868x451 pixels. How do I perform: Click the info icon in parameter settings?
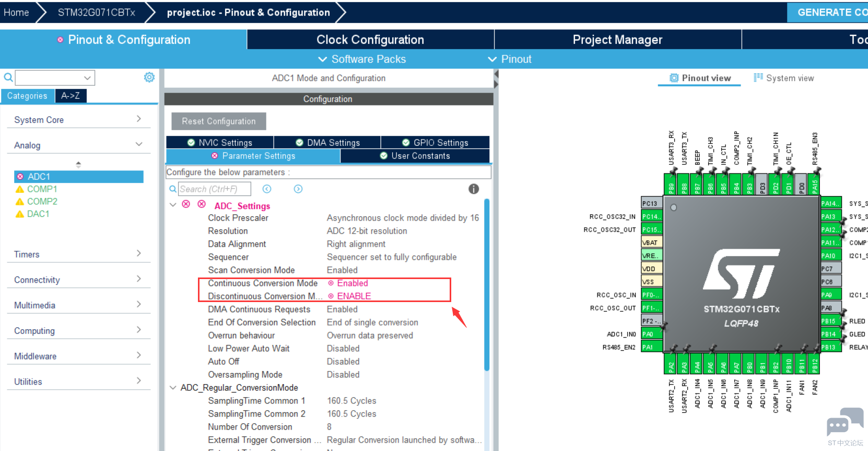[473, 189]
